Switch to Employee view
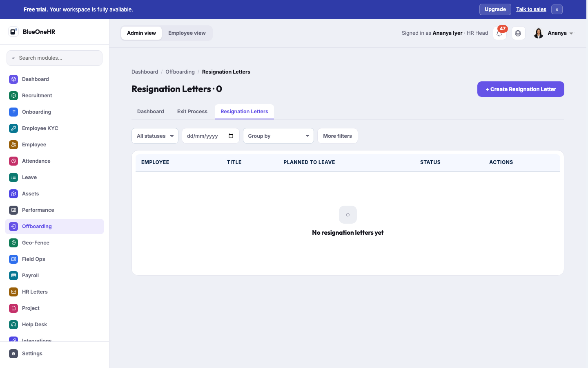The height and width of the screenshot is (368, 588). pyautogui.click(x=187, y=33)
